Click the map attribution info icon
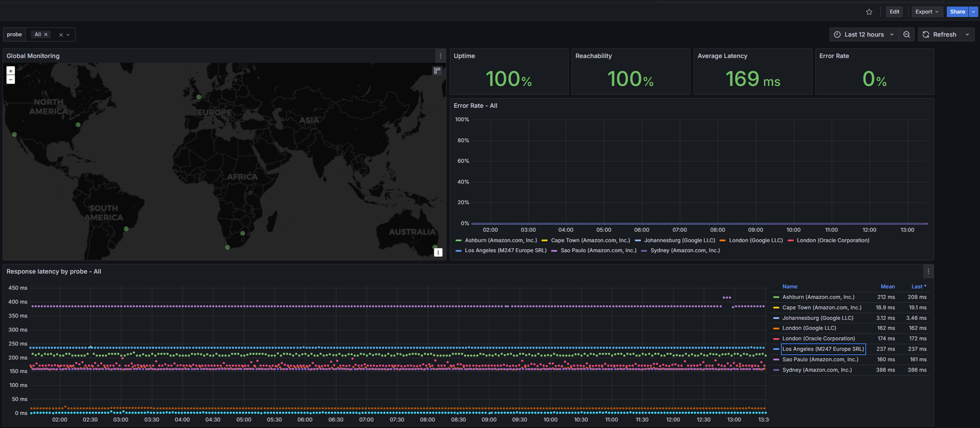Image resolution: width=980 pixels, height=428 pixels. tap(438, 252)
